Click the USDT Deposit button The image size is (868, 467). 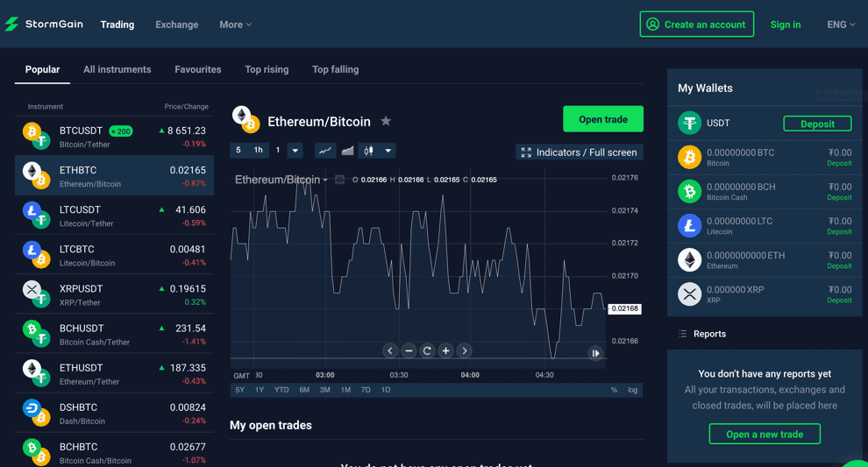click(x=818, y=124)
